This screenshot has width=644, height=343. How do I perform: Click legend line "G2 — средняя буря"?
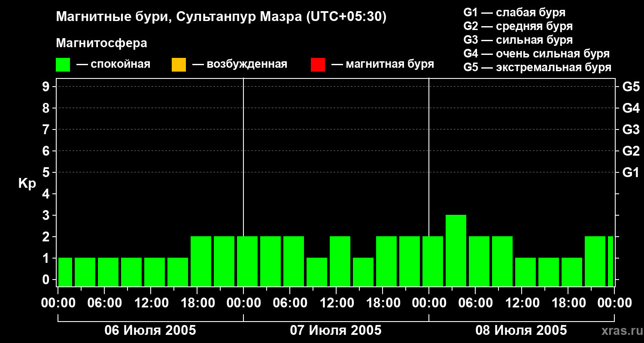[x=518, y=26]
